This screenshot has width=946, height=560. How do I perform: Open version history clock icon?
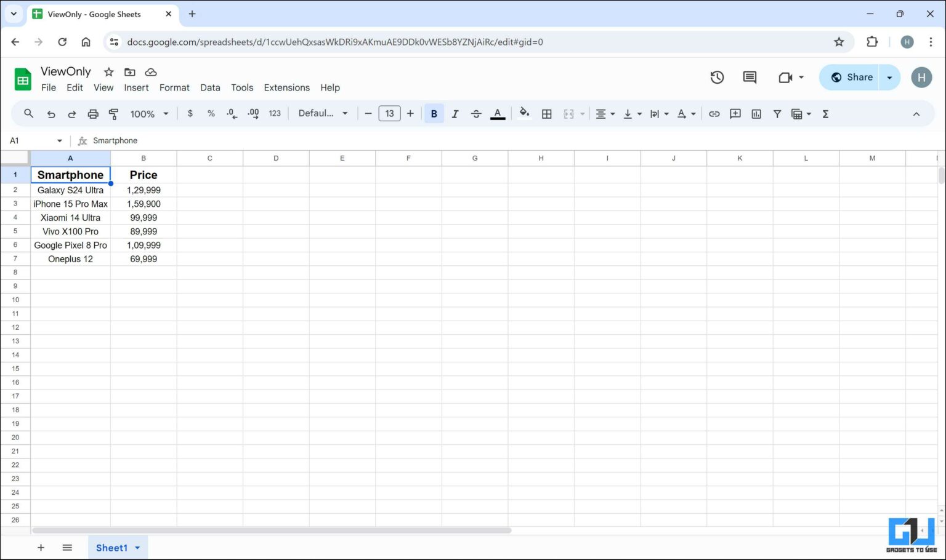[x=717, y=78]
